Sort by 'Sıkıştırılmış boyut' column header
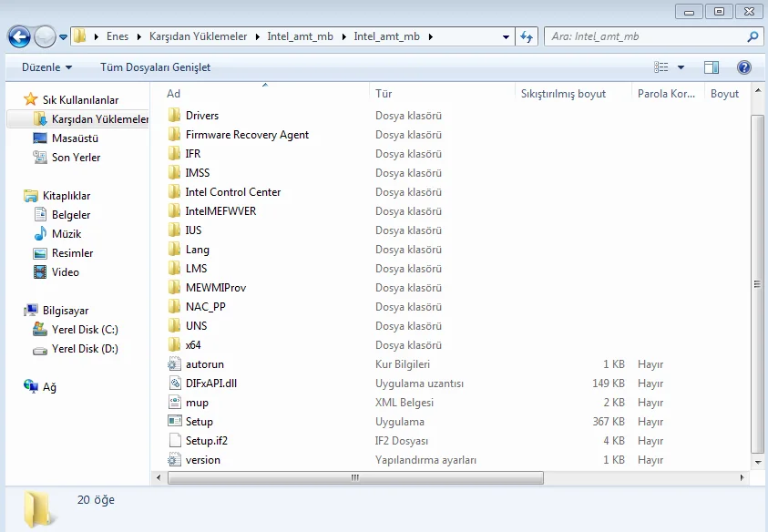The width and height of the screenshot is (768, 532). pyautogui.click(x=563, y=94)
